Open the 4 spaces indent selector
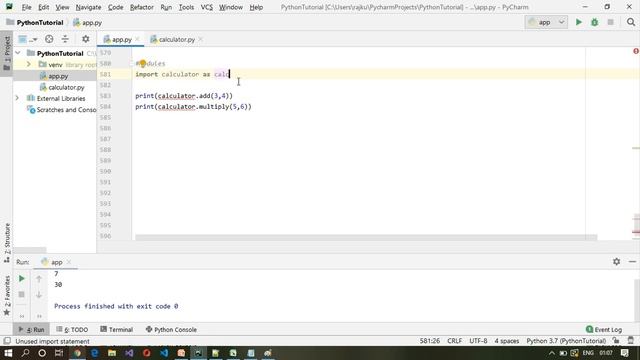640x360 pixels. tap(507, 341)
